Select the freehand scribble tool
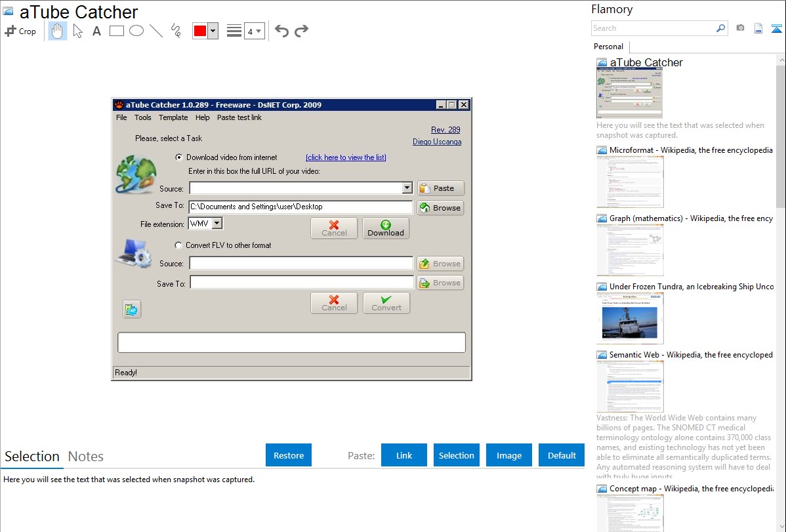The image size is (786, 532). click(x=176, y=31)
